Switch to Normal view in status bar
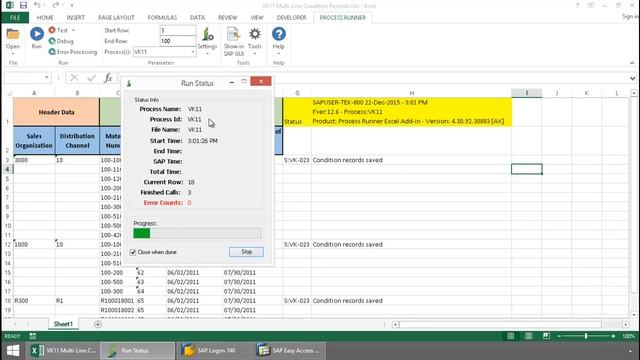 coord(511,336)
